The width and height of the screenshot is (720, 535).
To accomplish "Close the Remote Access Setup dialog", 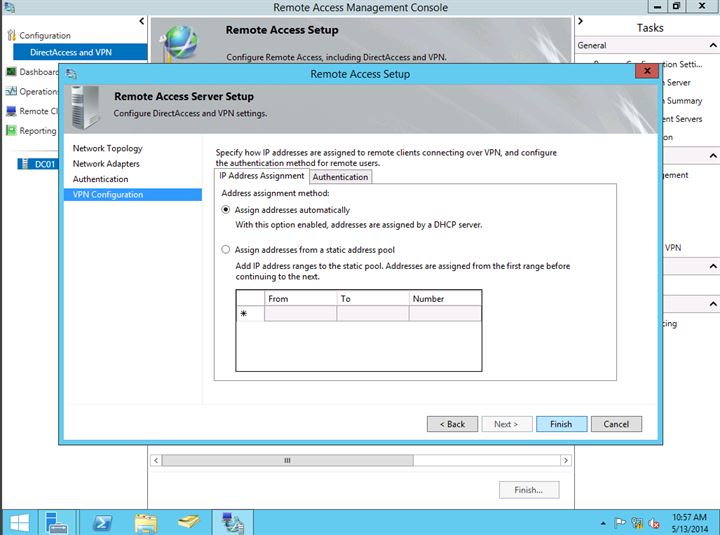I will point(647,71).
